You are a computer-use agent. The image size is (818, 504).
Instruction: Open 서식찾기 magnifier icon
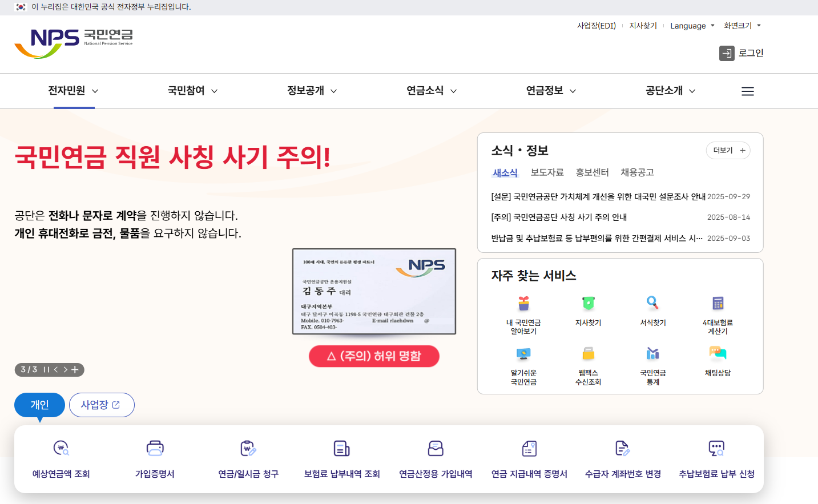click(652, 303)
